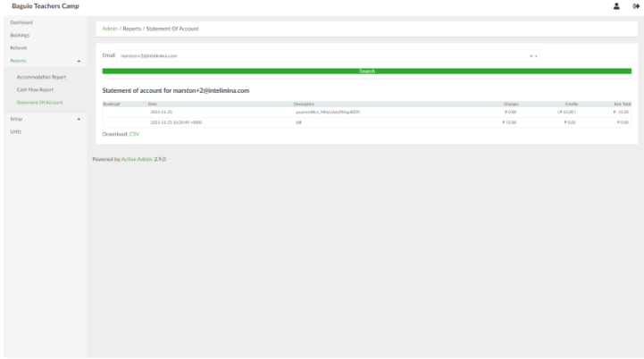
Task: Open the Cash Flow Report
Action: [35, 89]
